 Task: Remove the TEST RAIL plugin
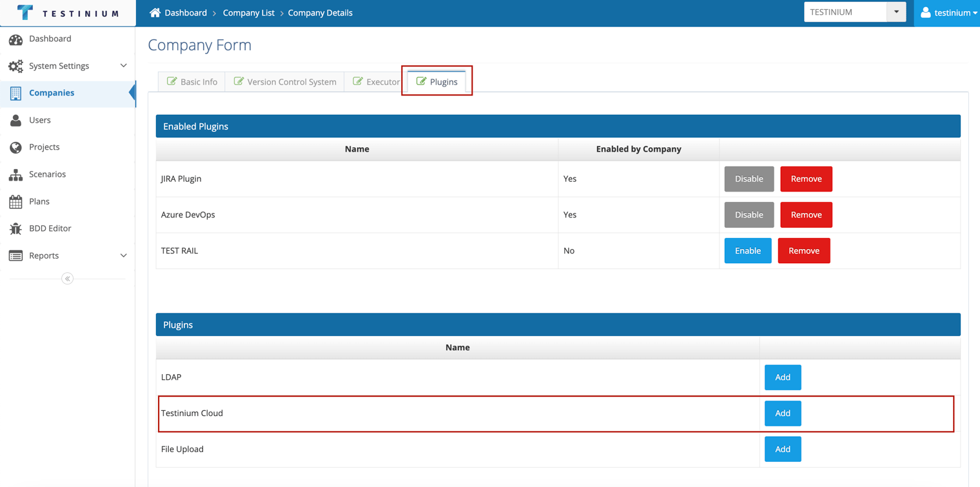[804, 251]
